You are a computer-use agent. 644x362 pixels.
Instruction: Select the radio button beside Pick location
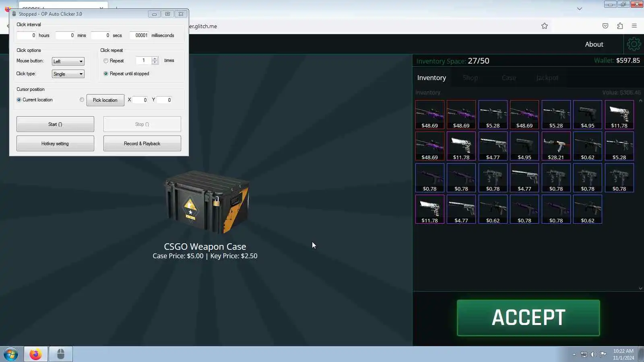click(x=82, y=100)
